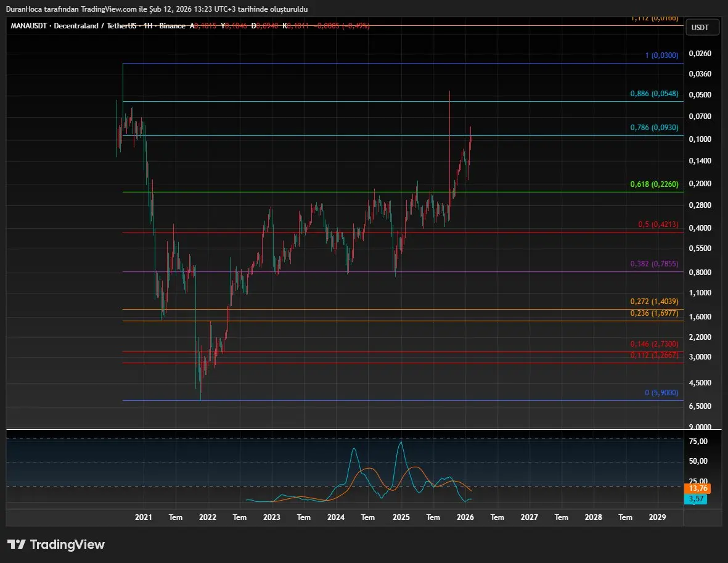Click 2029 on the time axis
The image size is (728, 563).
coord(658,517)
